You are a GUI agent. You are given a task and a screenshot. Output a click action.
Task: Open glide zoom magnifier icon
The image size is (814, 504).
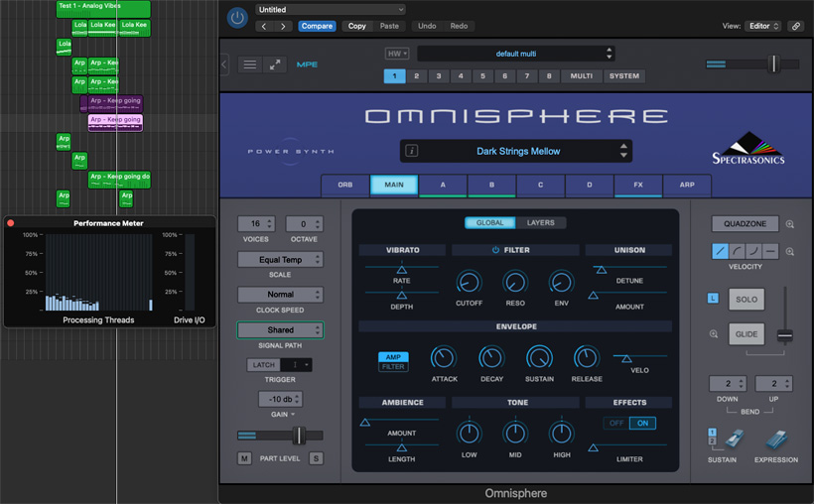click(714, 333)
